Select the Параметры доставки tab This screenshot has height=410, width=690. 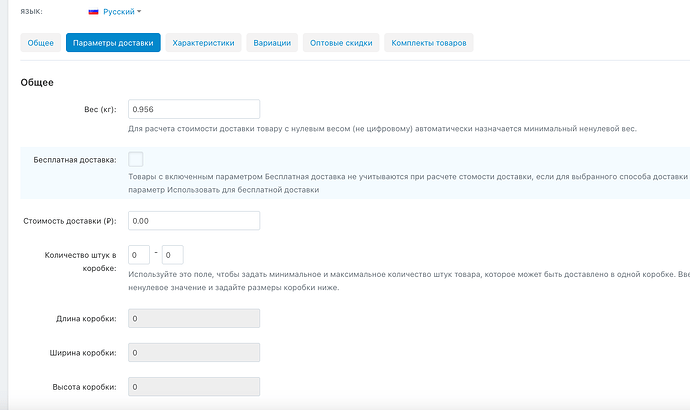(113, 43)
